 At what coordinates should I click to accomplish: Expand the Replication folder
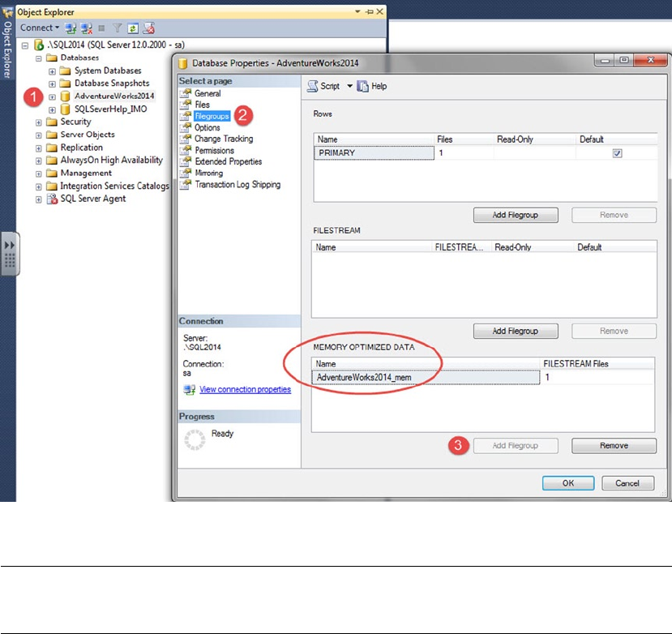39,148
